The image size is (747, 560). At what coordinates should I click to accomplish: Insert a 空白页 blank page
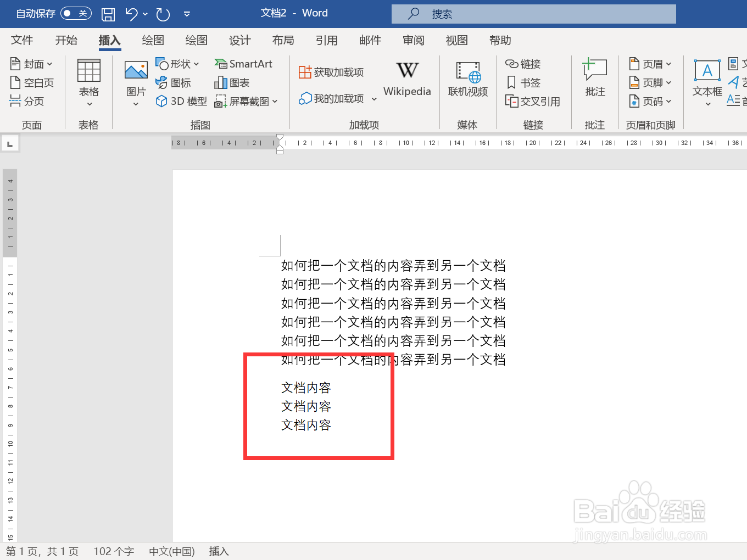(32, 83)
